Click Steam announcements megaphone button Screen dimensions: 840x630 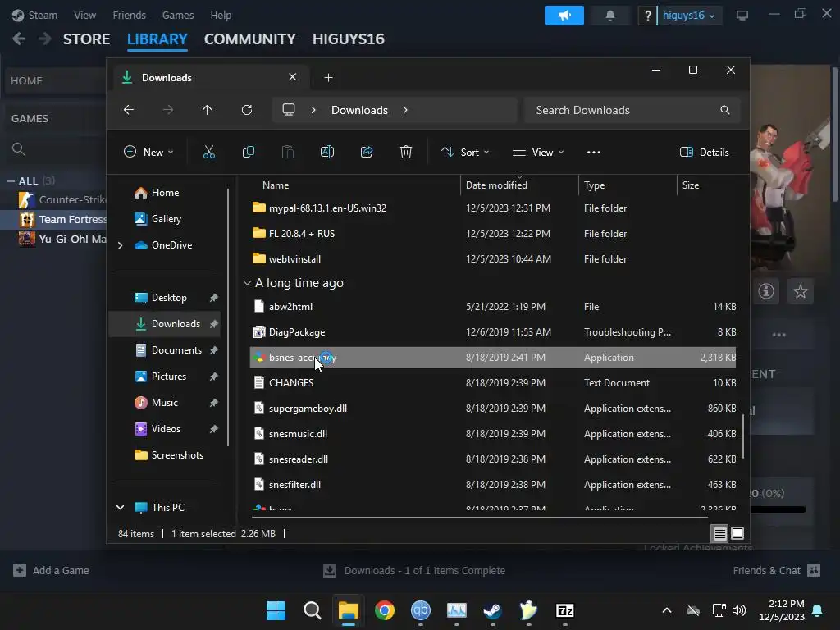tap(564, 16)
